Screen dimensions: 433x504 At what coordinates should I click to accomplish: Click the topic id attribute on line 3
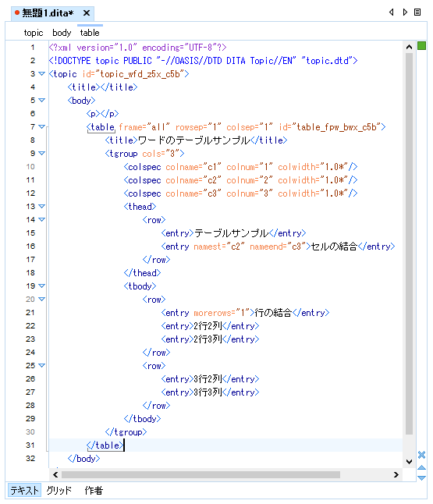(x=133, y=74)
